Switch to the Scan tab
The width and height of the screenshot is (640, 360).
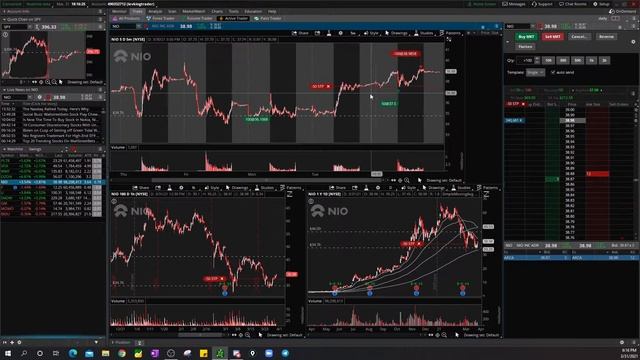tap(172, 11)
